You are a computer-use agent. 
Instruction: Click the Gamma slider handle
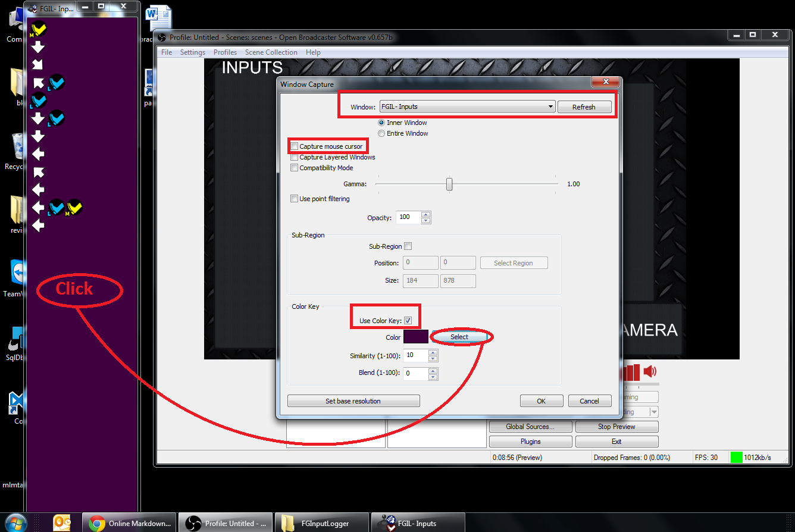click(x=449, y=184)
